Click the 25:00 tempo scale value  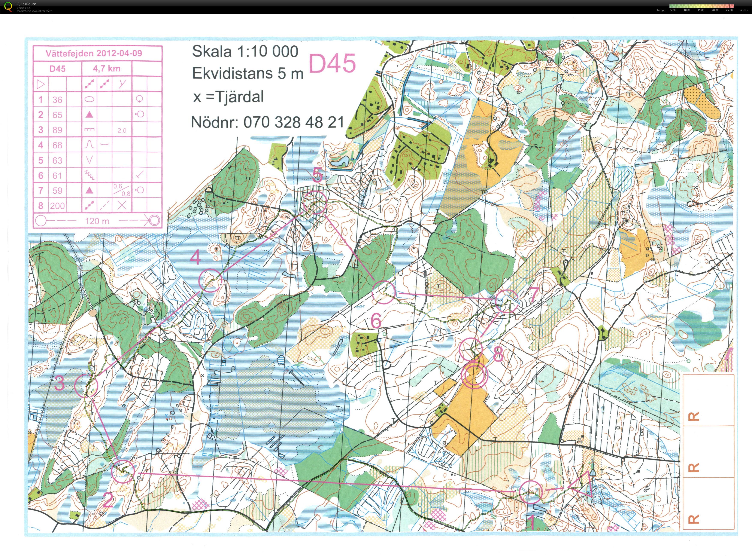click(x=729, y=10)
